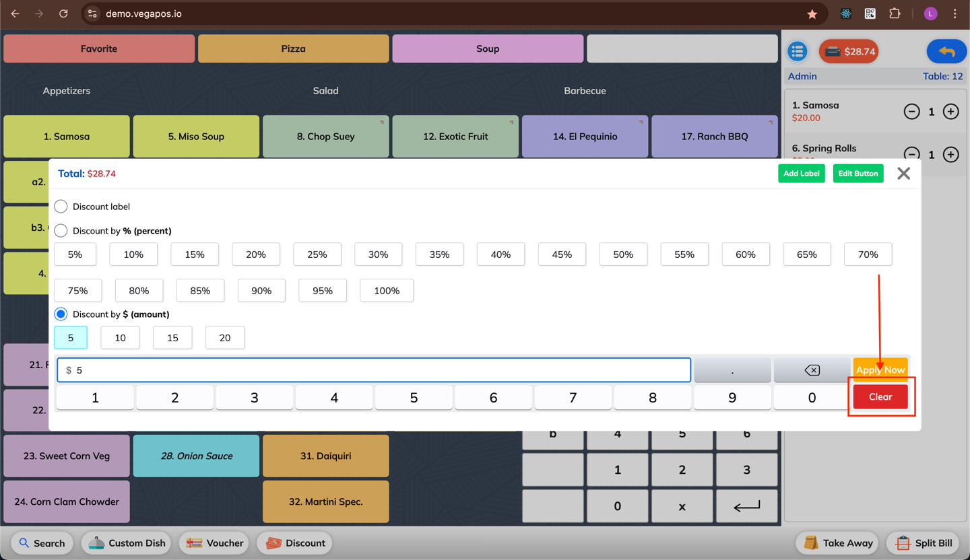The width and height of the screenshot is (970, 560).
Task: Decrease Samosa quantity with minus icon
Action: coord(911,112)
